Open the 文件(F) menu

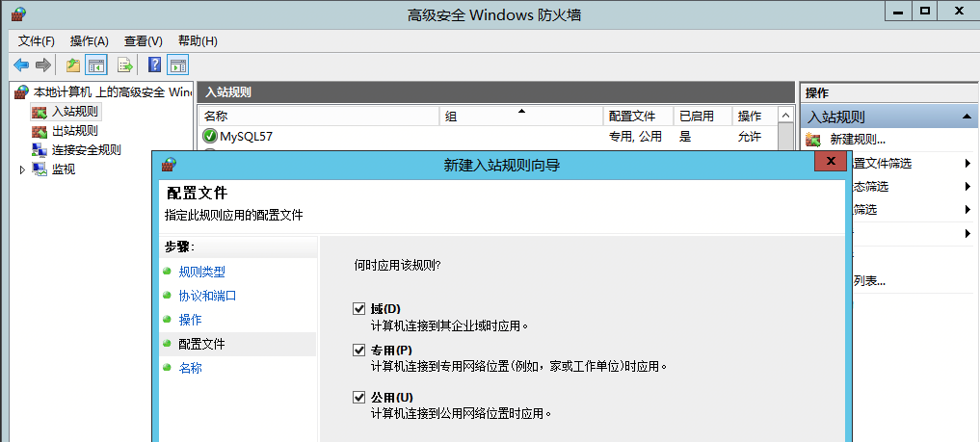pos(37,41)
